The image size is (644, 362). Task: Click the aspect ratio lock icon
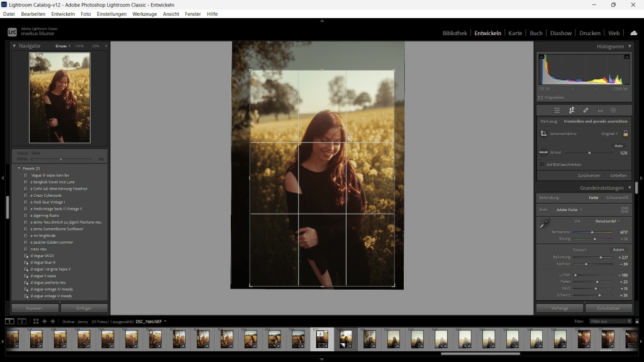(x=625, y=133)
